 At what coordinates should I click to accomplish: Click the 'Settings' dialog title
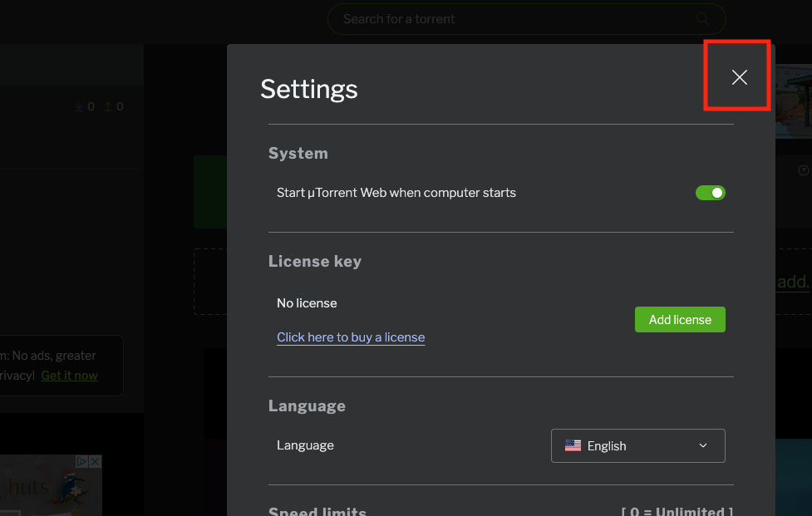tap(309, 89)
